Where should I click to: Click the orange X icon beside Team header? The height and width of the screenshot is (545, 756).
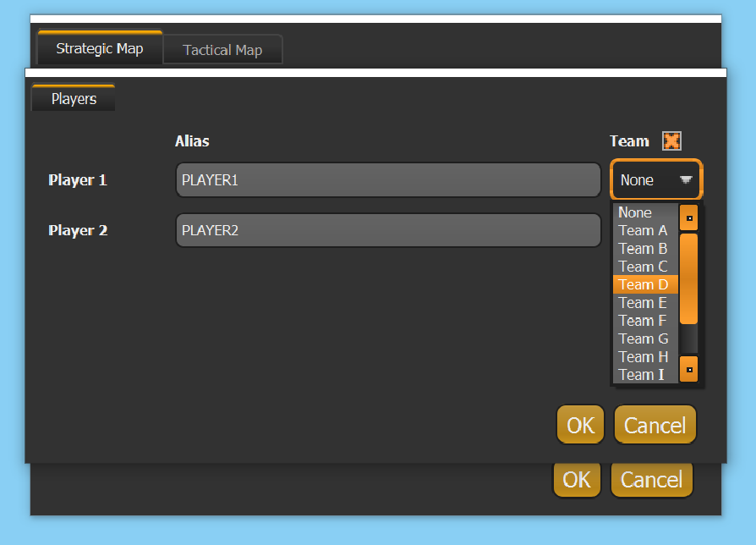tap(671, 140)
